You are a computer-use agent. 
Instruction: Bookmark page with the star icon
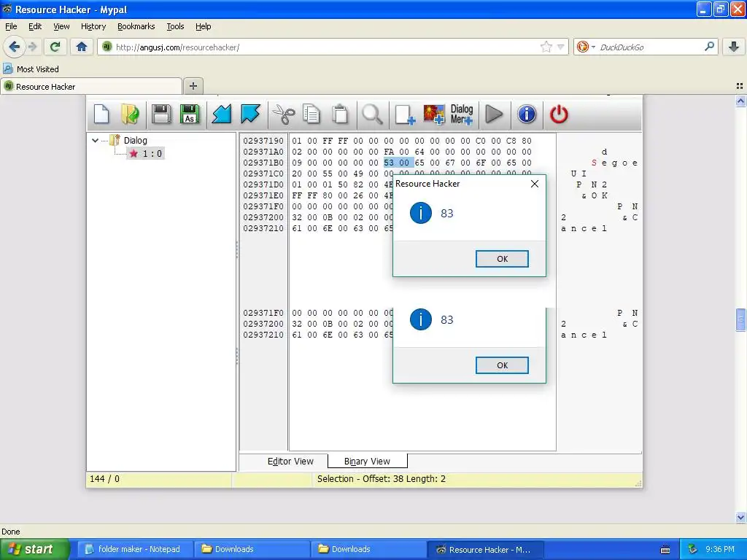point(546,47)
